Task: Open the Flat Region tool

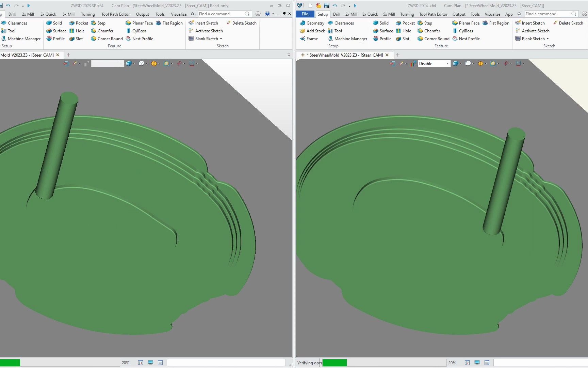Action: pos(496,23)
